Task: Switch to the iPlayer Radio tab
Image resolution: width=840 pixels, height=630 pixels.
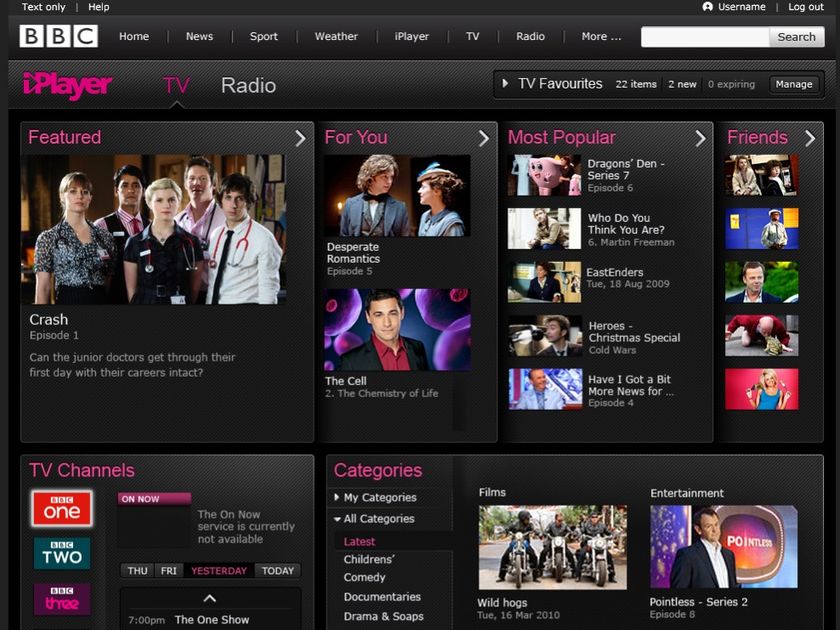Action: tap(249, 86)
